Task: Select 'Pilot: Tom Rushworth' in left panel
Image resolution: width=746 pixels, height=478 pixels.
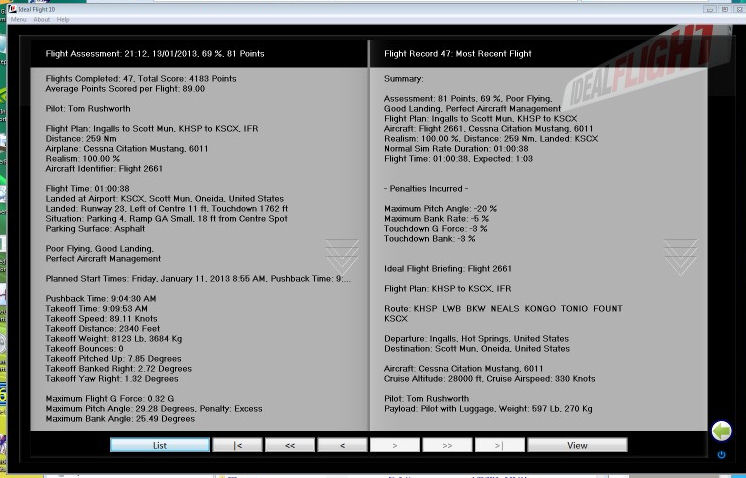Action: [88, 108]
